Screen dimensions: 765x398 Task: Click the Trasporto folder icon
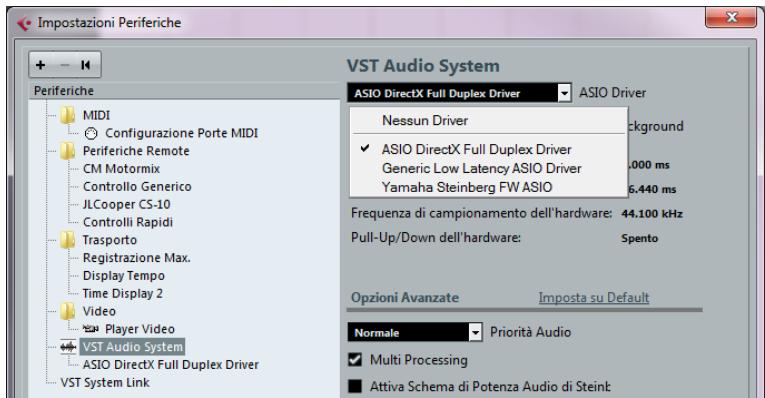pyautogui.click(x=68, y=240)
